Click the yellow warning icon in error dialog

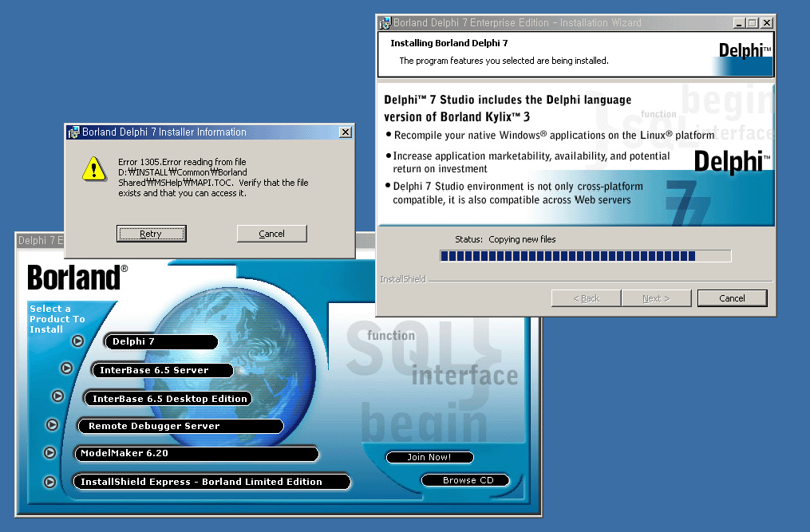pos(94,167)
